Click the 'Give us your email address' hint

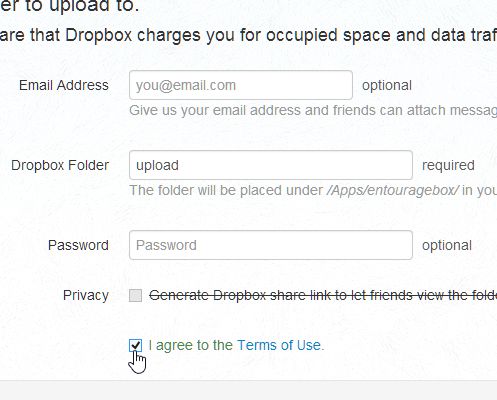313,110
